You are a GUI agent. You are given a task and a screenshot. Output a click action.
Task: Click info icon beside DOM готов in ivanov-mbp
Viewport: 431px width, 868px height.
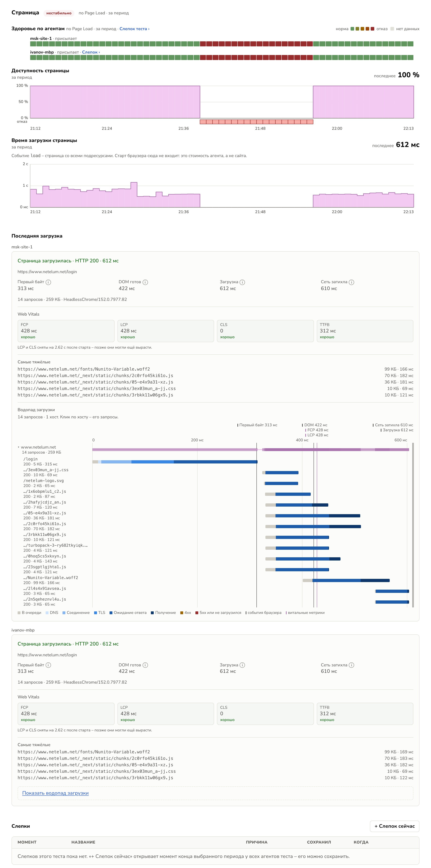tap(145, 665)
